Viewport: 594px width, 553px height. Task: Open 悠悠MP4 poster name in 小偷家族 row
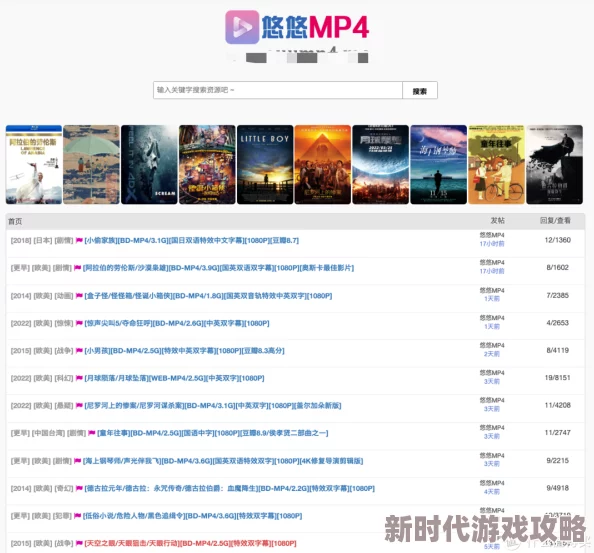point(492,235)
